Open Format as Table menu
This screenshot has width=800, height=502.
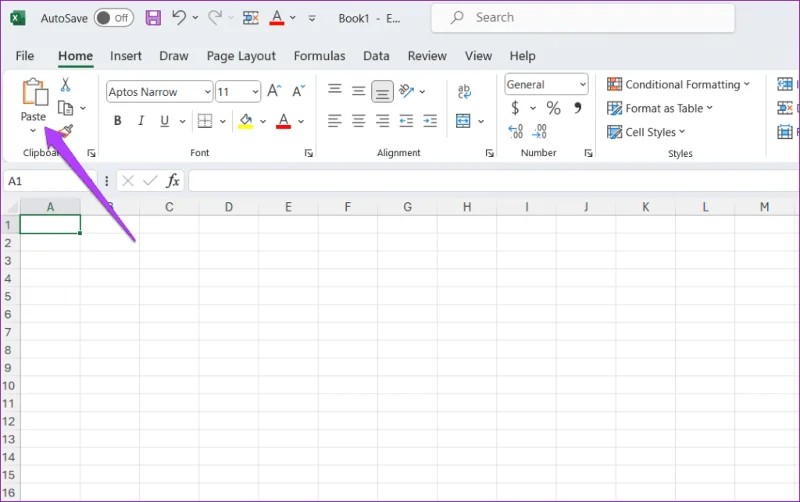[x=660, y=108]
